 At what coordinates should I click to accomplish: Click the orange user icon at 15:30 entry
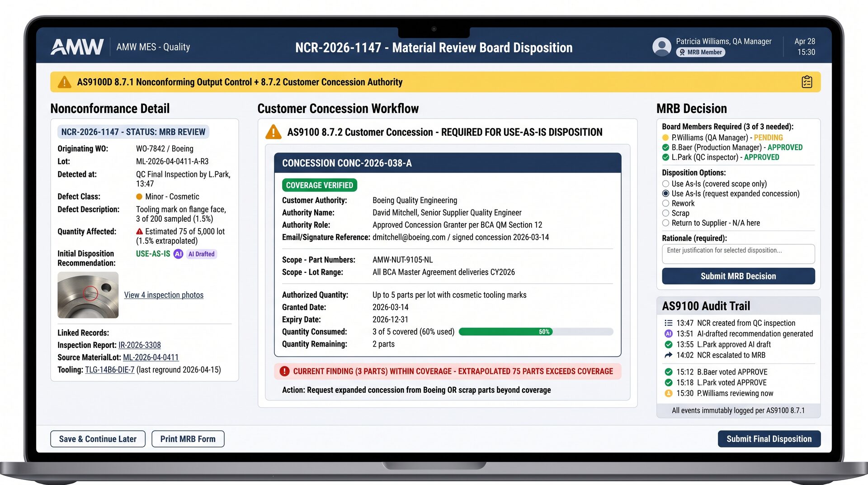point(668,394)
